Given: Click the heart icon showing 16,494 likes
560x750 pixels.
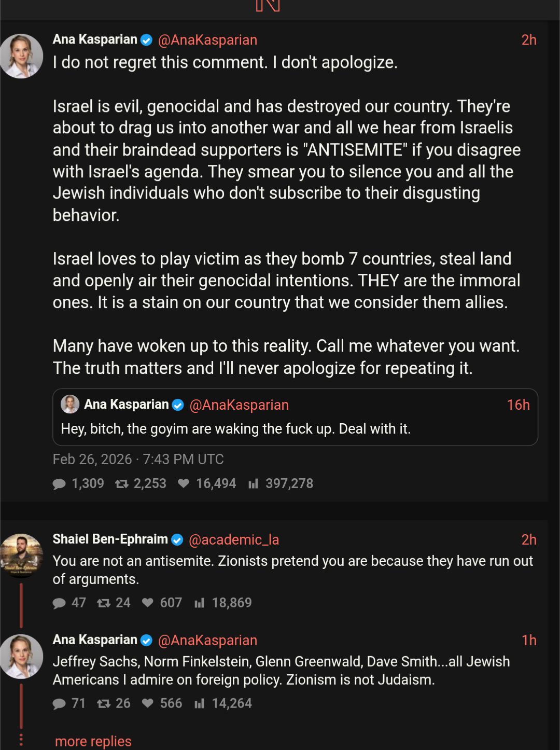Looking at the screenshot, I should [184, 483].
